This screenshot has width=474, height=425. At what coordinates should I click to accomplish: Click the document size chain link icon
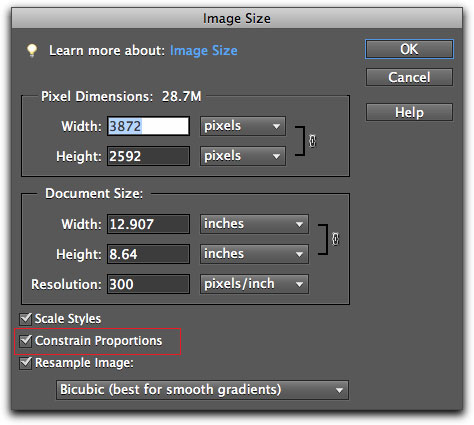(x=335, y=239)
